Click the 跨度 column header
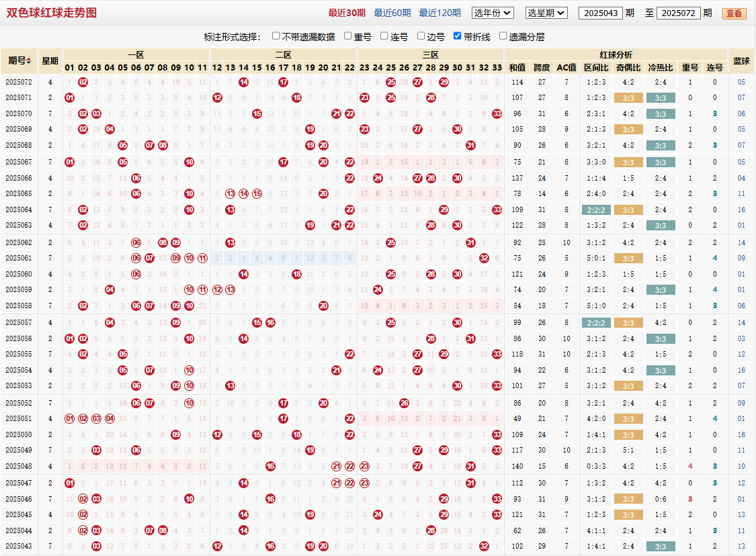 (542, 67)
